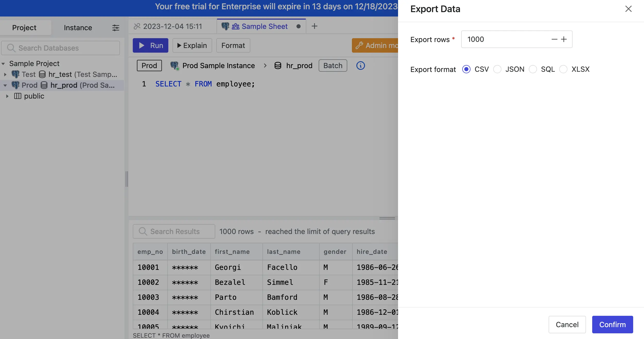This screenshot has height=339, width=644.
Task: Click PostgreSQL icon beside Prod hr_prod
Action: [15, 85]
